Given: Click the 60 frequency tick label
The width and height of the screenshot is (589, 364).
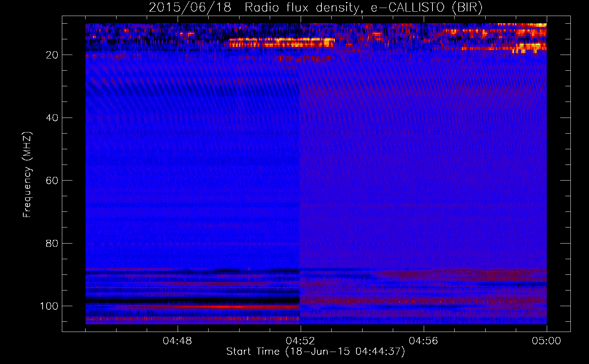Looking at the screenshot, I should [52, 181].
